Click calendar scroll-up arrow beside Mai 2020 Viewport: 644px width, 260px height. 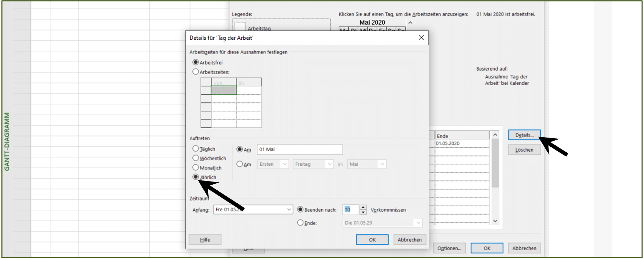coord(410,23)
